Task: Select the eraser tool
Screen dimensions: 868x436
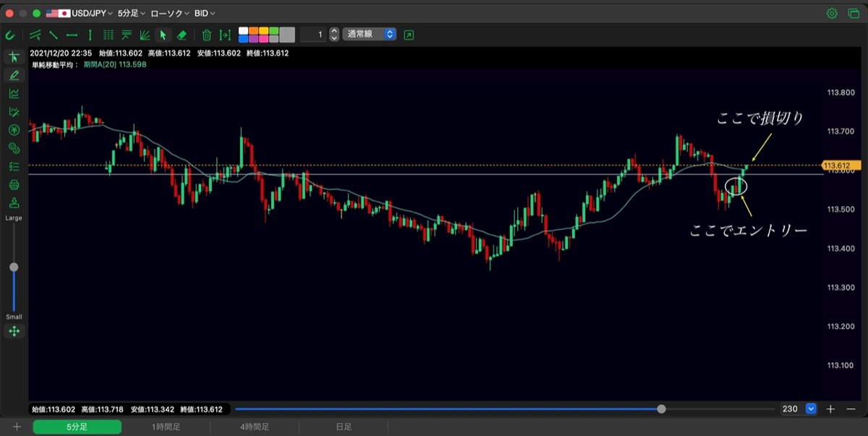Action: [182, 35]
